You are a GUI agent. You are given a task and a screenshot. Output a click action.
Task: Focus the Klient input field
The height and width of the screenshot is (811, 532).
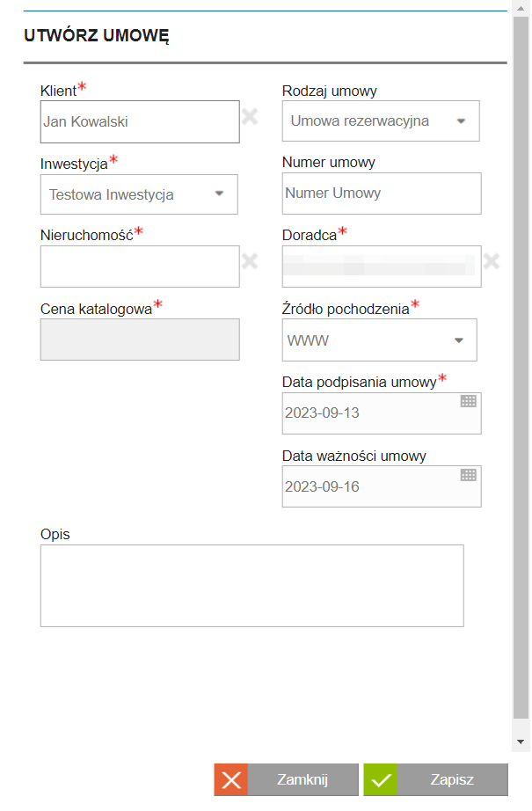[140, 122]
